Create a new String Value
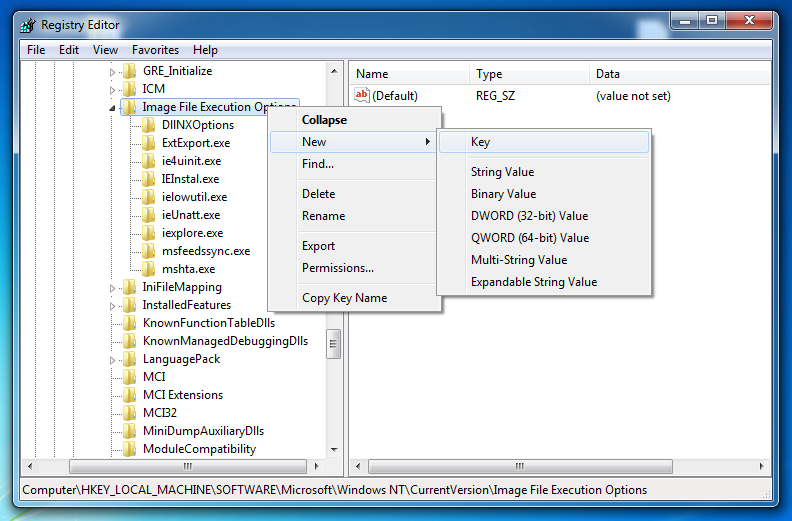 pos(544,172)
